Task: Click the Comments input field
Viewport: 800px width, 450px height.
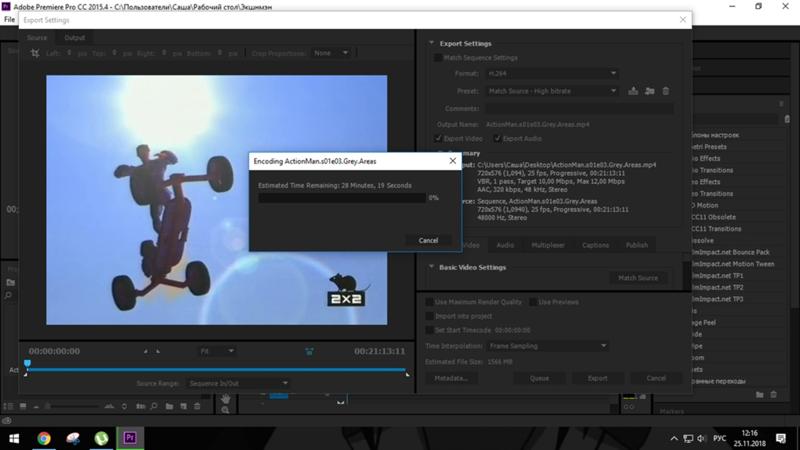Action: [579, 108]
